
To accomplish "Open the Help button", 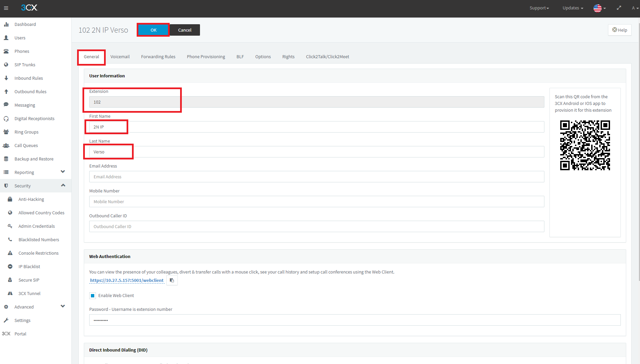I will (x=619, y=30).
